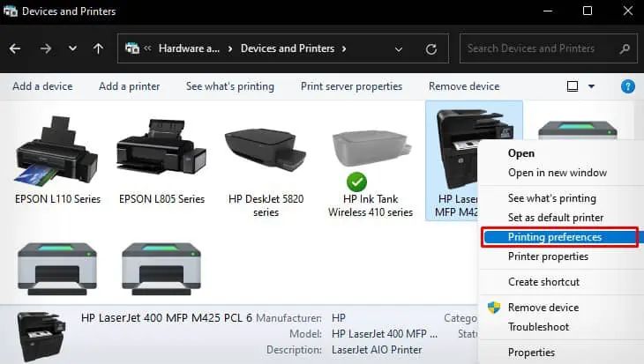The image size is (644, 364).
Task: Click the back navigation arrow
Action: (x=15, y=48)
